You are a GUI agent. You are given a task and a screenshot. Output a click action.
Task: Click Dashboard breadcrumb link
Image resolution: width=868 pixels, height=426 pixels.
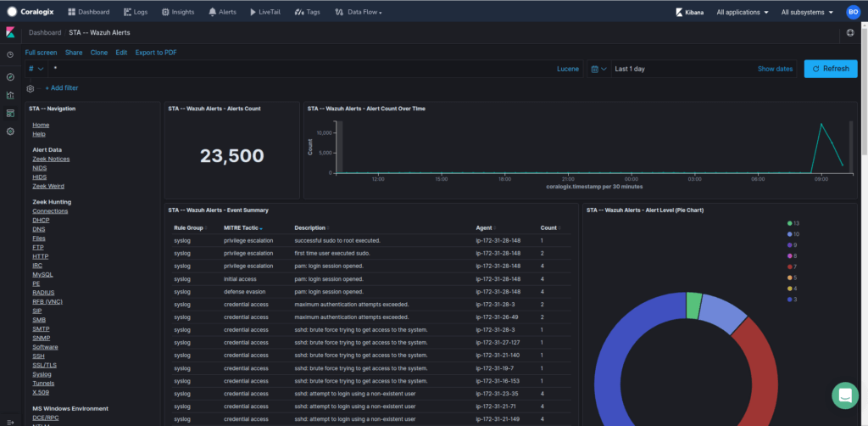point(45,33)
